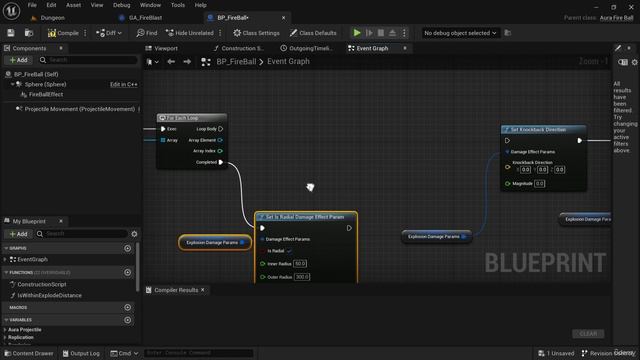Open the Output Log
Screen dimensions: 640x360
[x=81, y=353]
